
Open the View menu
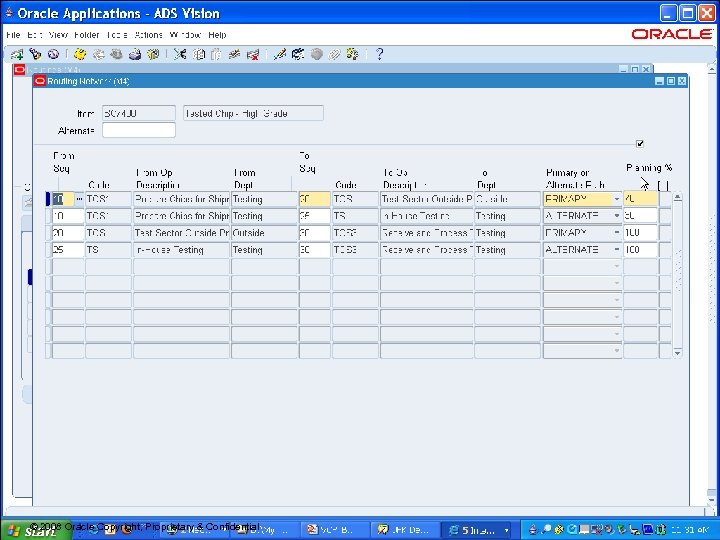[58, 35]
